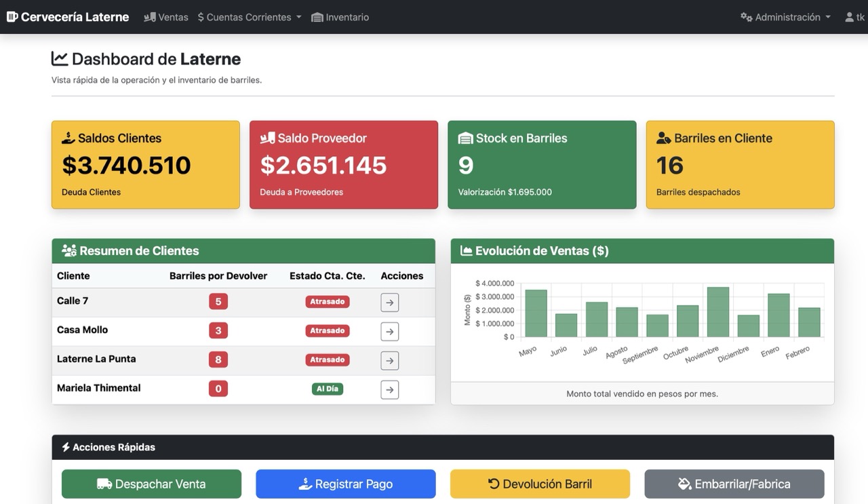Screen dimensions: 868x504
Task: Click the Barriles en Cliente people icon
Action: click(x=663, y=138)
